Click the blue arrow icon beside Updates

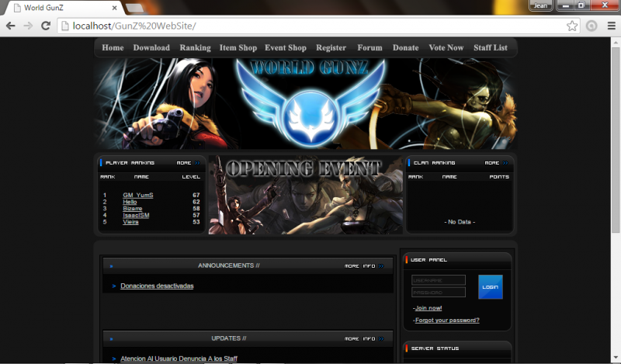click(x=111, y=339)
